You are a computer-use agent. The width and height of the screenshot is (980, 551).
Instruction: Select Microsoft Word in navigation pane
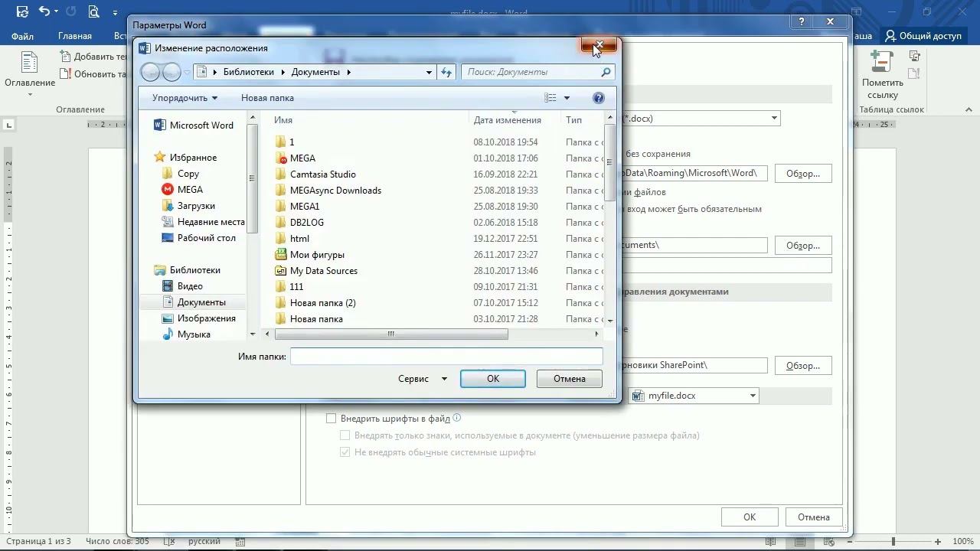click(201, 126)
